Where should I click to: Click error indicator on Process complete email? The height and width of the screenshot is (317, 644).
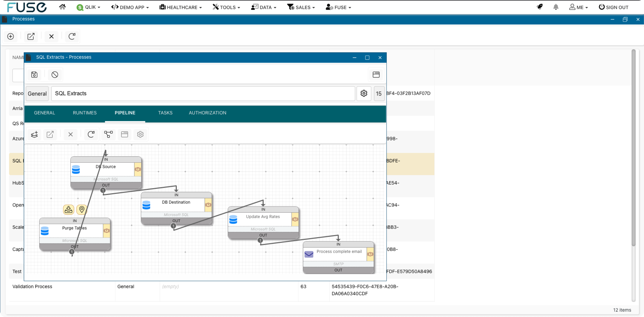[x=370, y=254]
